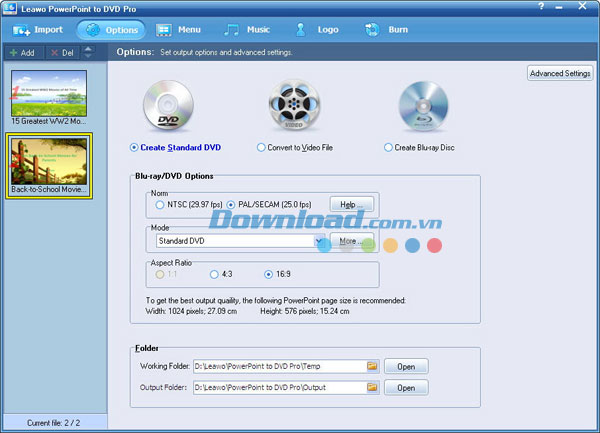Click the Output Folder path field

(280, 387)
